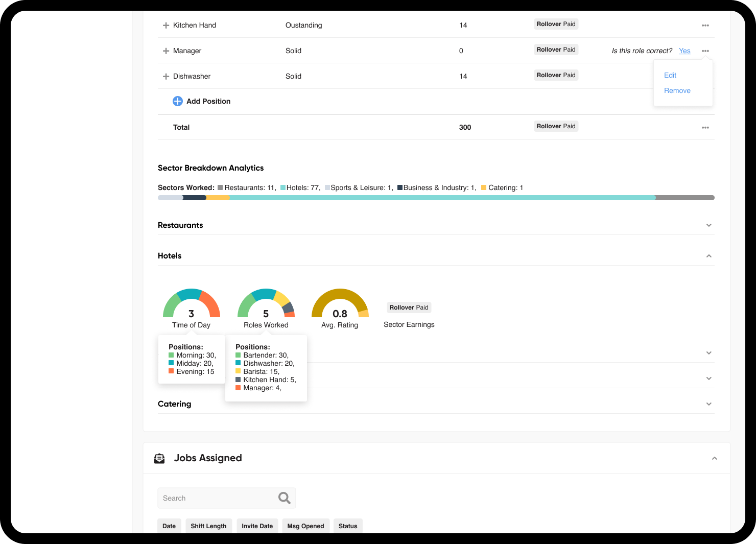
Task: Sort by the Shift Length button
Action: coord(208,526)
